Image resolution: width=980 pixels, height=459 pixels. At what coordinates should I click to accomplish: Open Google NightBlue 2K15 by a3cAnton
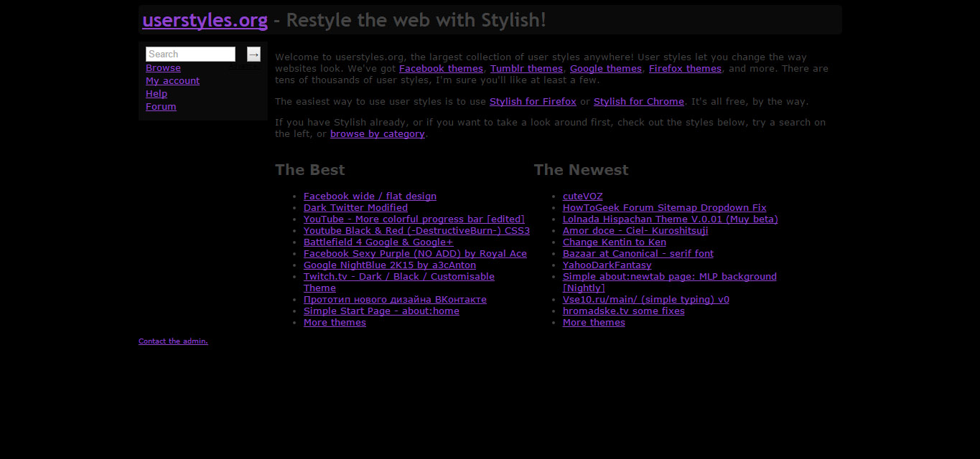click(x=390, y=265)
